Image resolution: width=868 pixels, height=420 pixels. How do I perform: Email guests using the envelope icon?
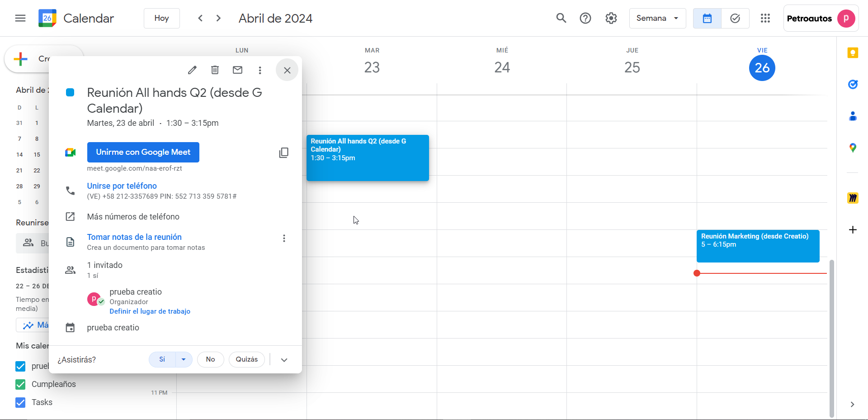pyautogui.click(x=237, y=70)
